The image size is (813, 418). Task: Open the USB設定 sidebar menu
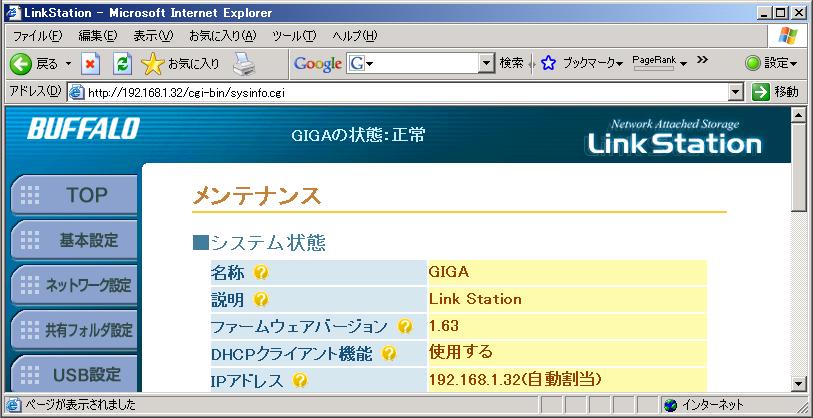pyautogui.click(x=74, y=374)
